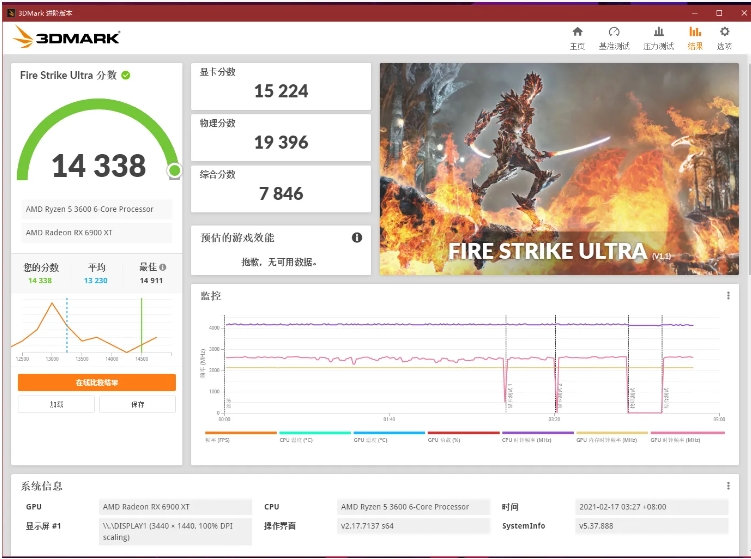Open the Options gear (选项) tab
The image size is (751, 559).
pos(725,38)
